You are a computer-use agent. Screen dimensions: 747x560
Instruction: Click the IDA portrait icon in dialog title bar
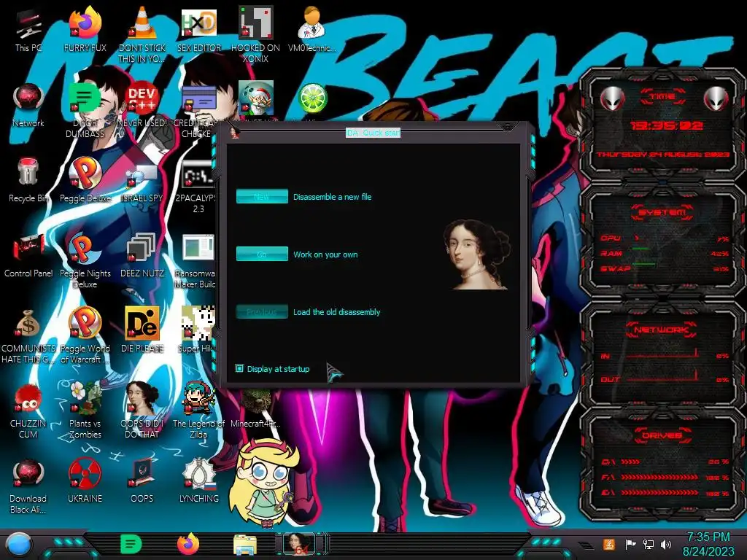[x=234, y=133]
